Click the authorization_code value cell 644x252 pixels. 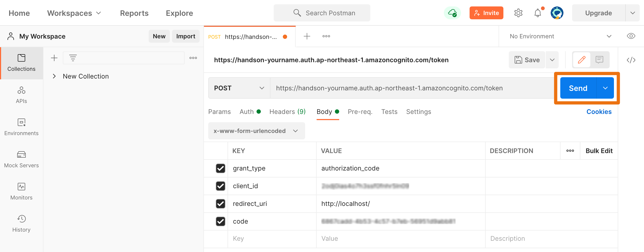401,168
